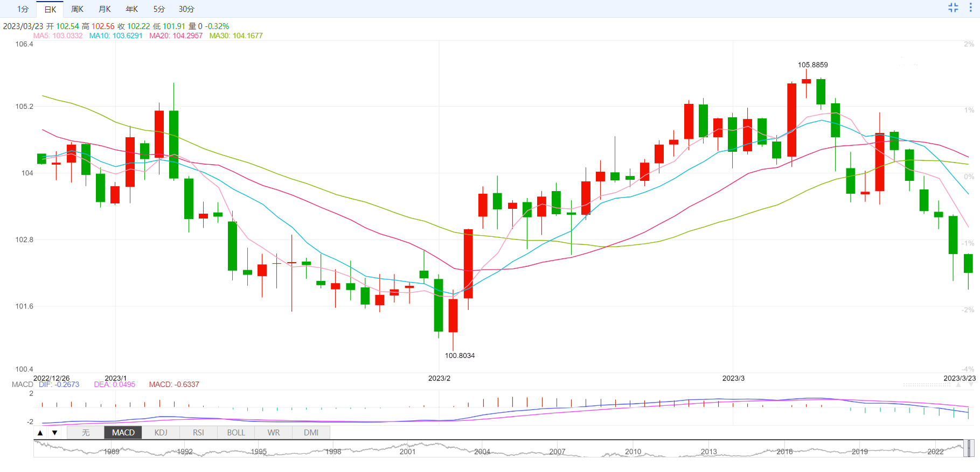Click the MACD: -0.6337 value
Image resolution: width=980 pixels, height=472 pixels.
174,384
